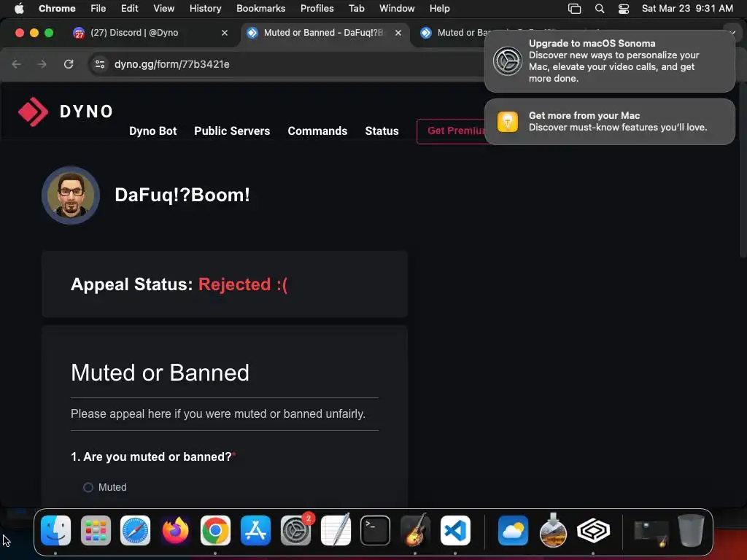Screen dimensions: 747x560
Task: Open the Trash in the Dock
Action: click(x=691, y=531)
